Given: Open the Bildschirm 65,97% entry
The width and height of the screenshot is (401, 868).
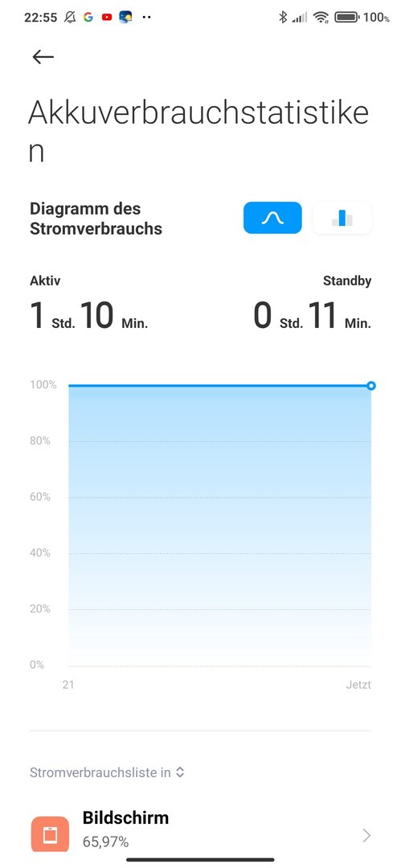Looking at the screenshot, I should coord(201,829).
